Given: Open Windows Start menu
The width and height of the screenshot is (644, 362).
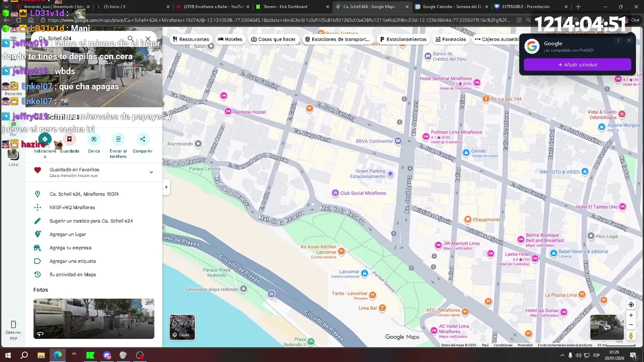Looking at the screenshot, I should pos(8,355).
